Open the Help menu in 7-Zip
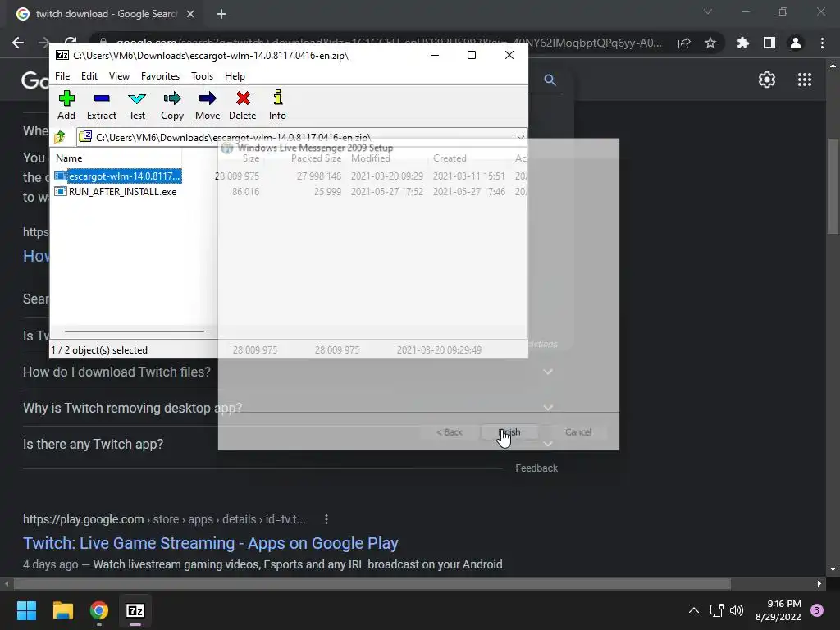The image size is (840, 630). (x=235, y=76)
